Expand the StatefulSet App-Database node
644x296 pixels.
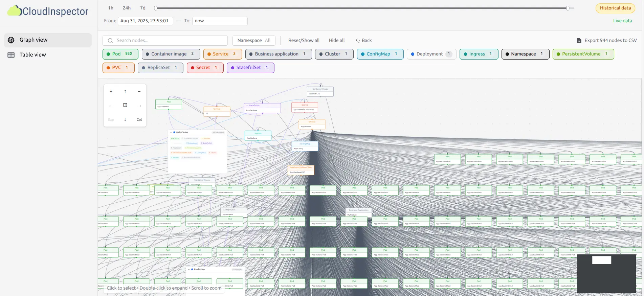pos(247,106)
